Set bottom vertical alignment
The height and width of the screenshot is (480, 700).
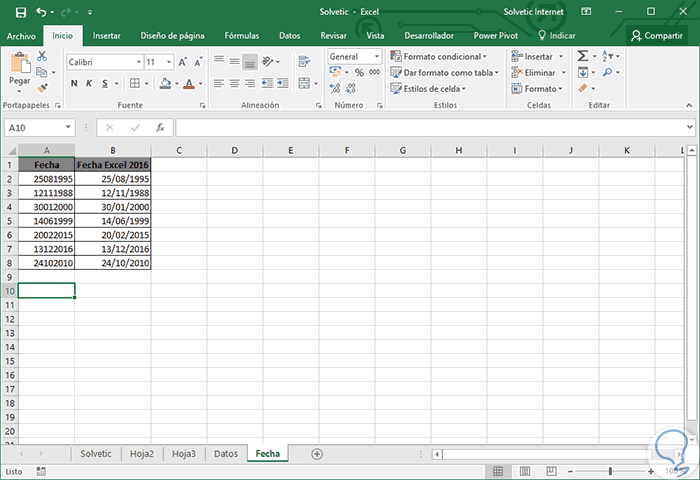pos(250,62)
